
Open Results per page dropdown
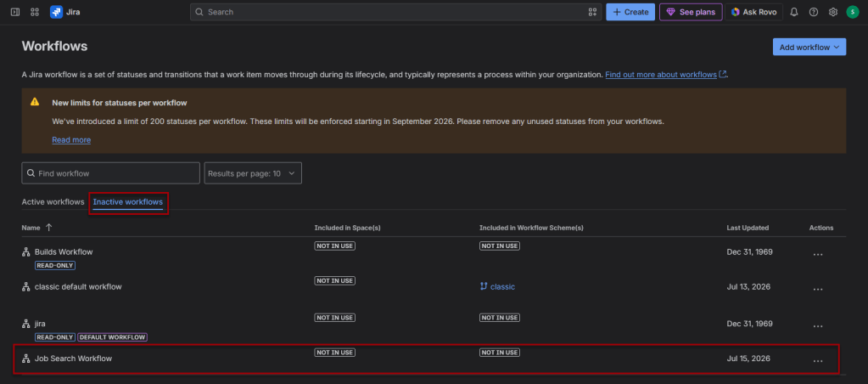tap(253, 173)
